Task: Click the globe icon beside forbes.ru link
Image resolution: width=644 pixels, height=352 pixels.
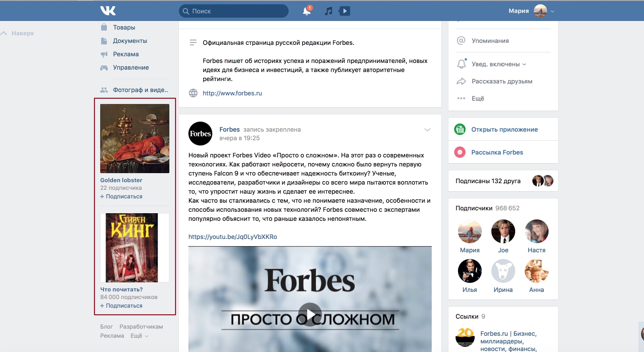Action: click(193, 93)
